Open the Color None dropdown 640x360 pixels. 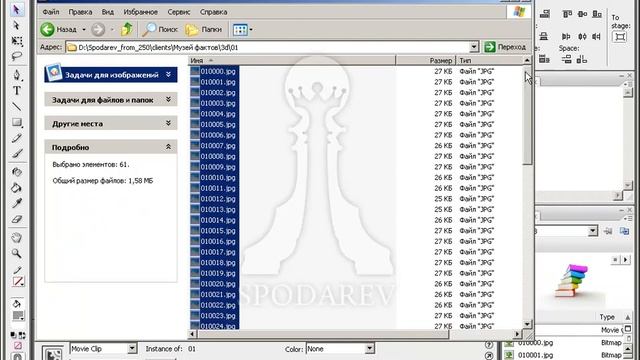coord(369,349)
